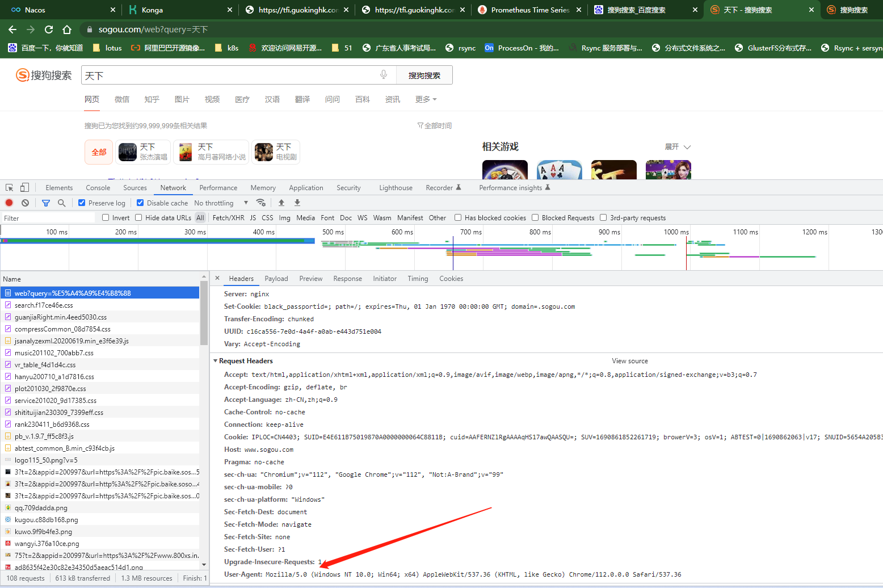Expand the 相关游戏 section with 展开

tap(678, 146)
